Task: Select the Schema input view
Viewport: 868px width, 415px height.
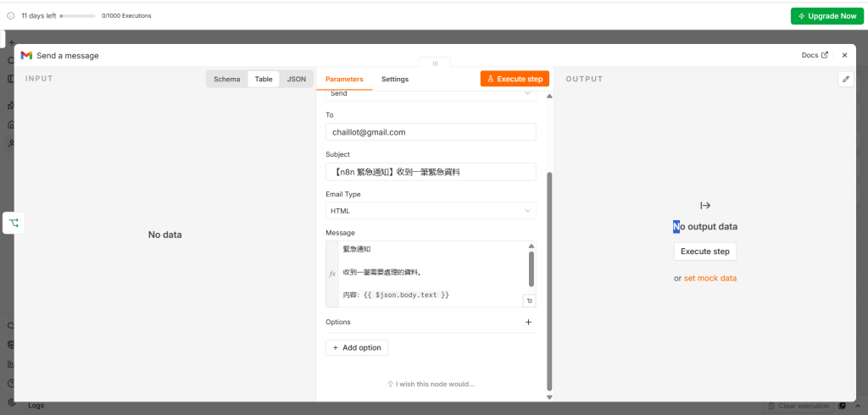Action: (x=227, y=79)
